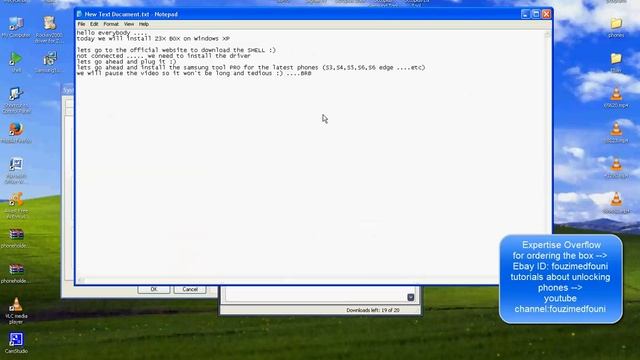Open the Notepad Help menu
The height and width of the screenshot is (360, 640).
[x=144, y=24]
